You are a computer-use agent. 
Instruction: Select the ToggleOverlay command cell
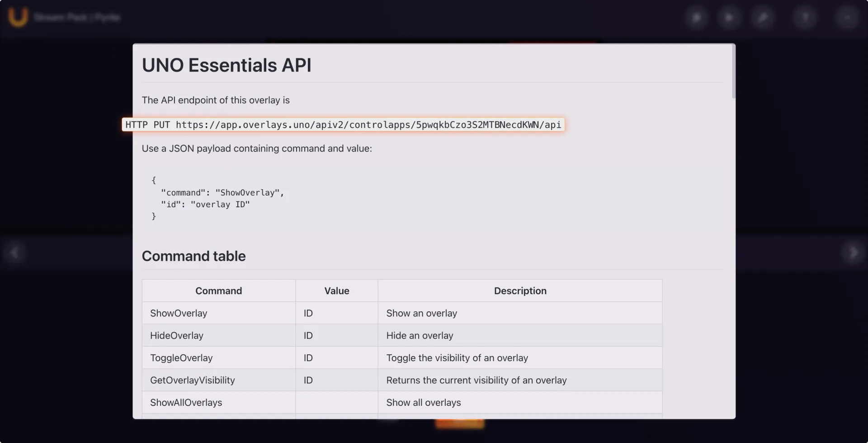coord(219,357)
